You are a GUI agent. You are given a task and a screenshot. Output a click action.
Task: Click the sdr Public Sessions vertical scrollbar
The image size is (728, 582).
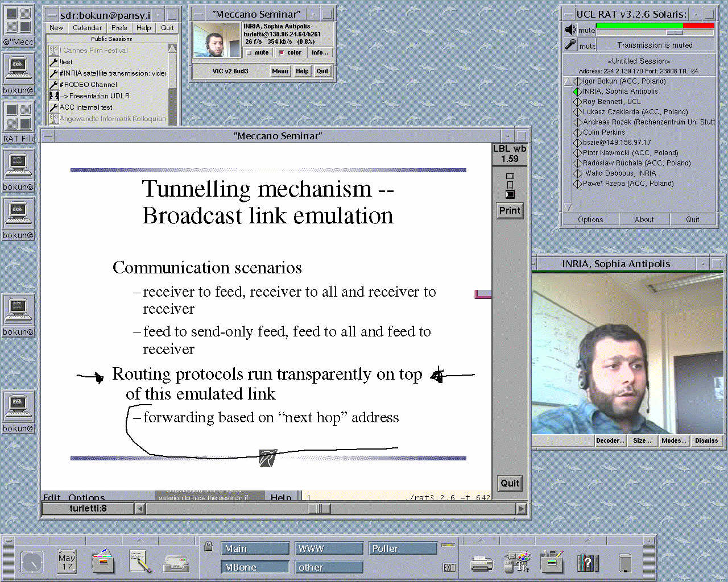tap(172, 84)
